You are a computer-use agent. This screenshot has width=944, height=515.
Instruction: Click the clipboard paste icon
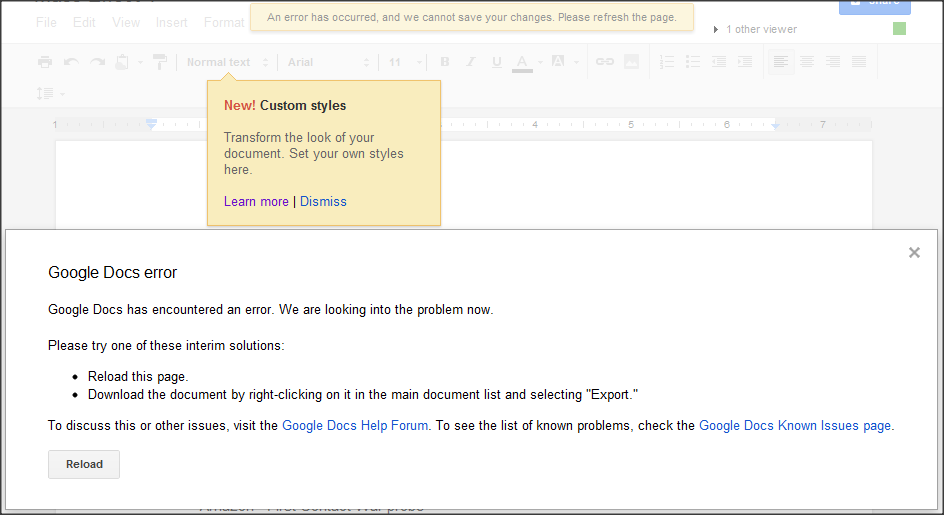pos(122,61)
